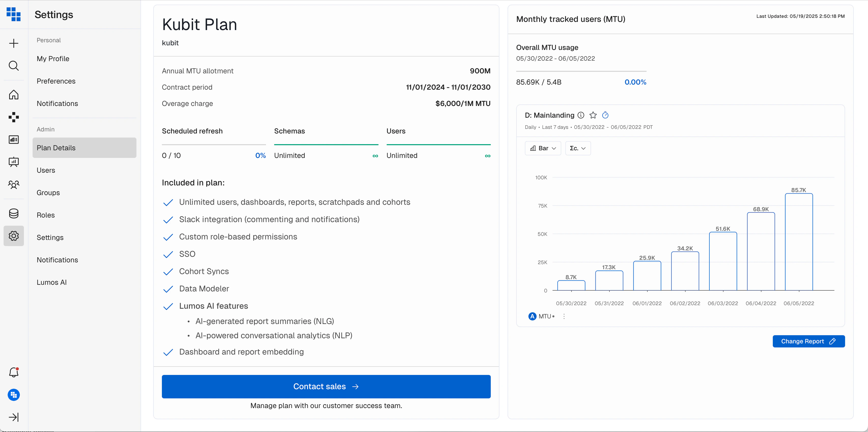Click the Contact sales button

(x=326, y=386)
